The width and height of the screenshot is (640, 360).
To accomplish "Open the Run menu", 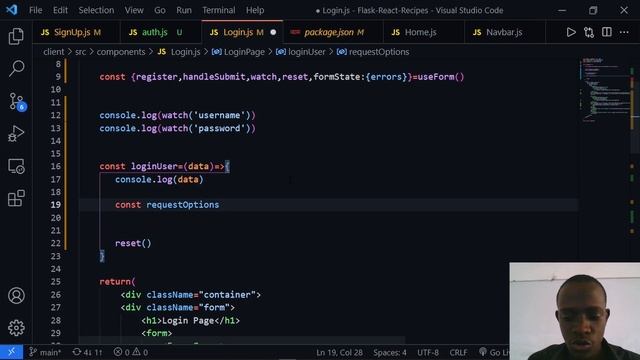I will pos(184,10).
